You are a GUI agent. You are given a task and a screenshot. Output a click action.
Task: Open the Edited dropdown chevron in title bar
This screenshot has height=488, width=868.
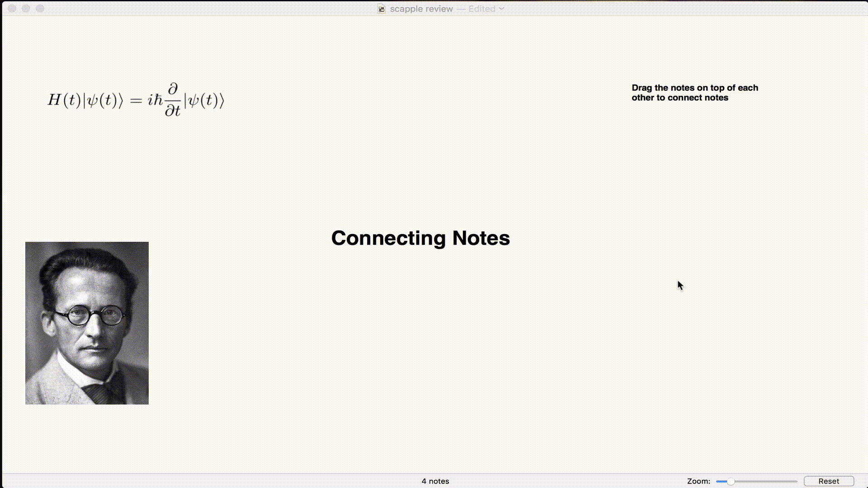click(x=501, y=9)
